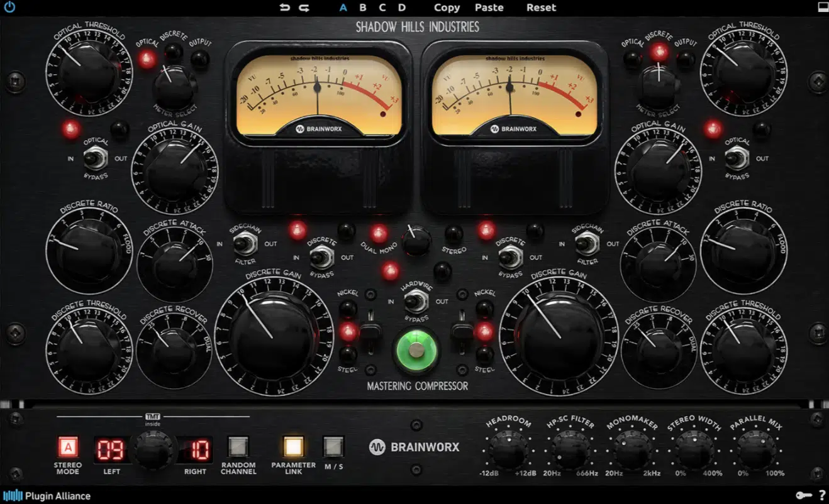Screen dimensions: 829x504
Task: Click the right Meter Select knob
Action: coord(659,87)
